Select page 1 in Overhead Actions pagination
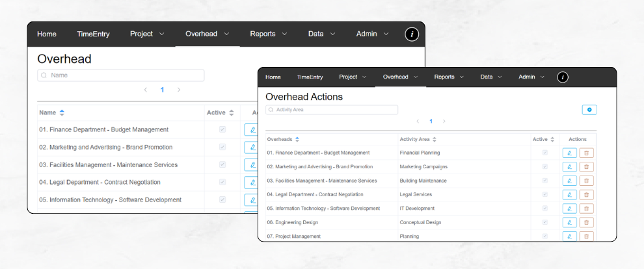 431,122
